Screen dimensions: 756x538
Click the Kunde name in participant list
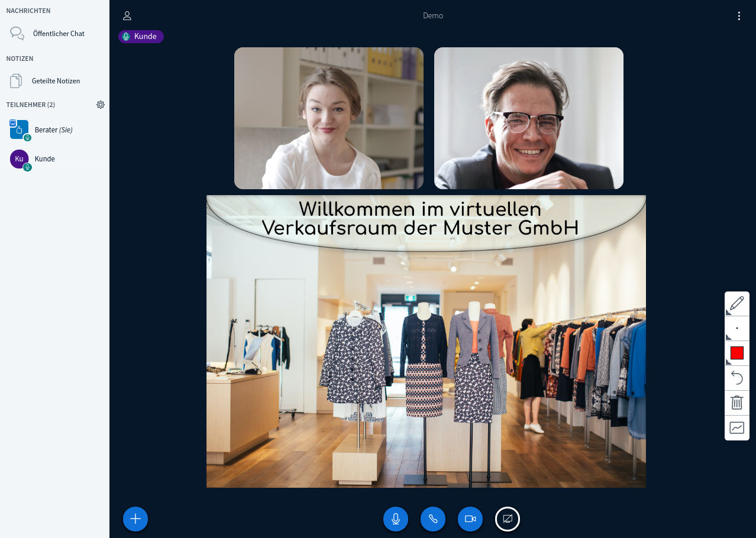[45, 159]
